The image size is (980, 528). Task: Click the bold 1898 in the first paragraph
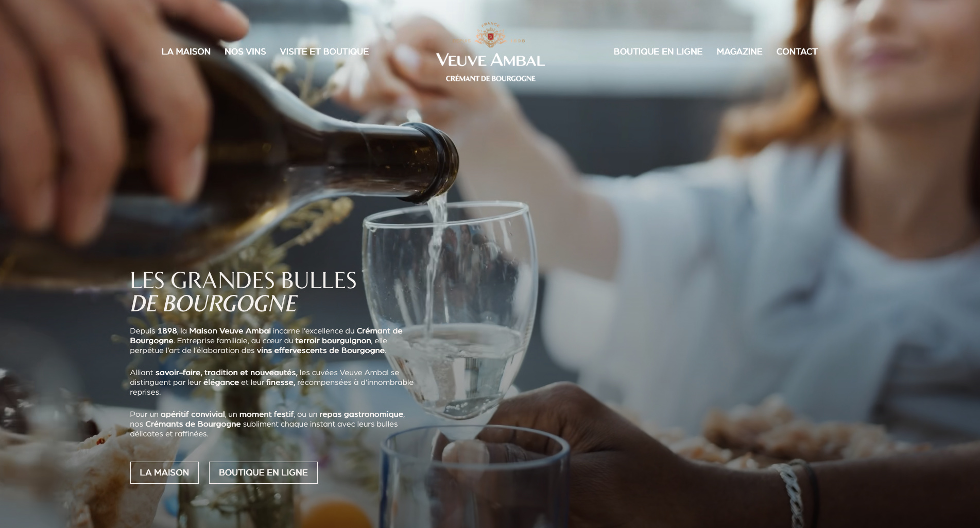167,331
